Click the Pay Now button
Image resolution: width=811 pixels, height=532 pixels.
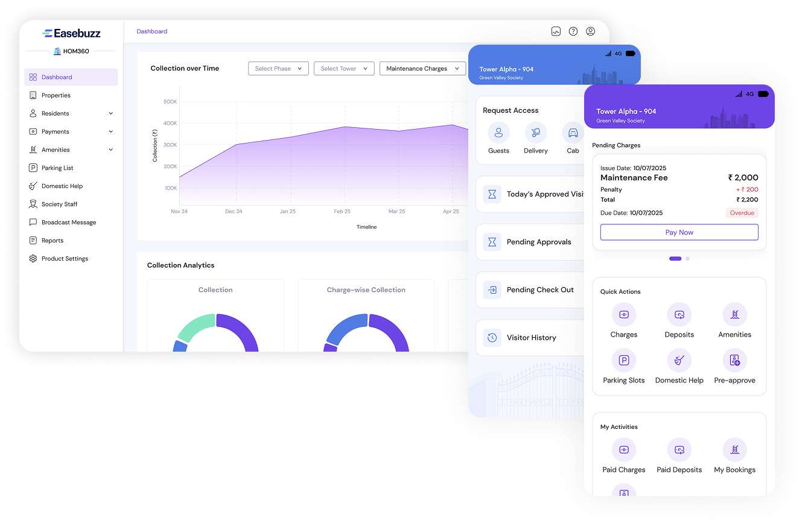click(x=679, y=232)
